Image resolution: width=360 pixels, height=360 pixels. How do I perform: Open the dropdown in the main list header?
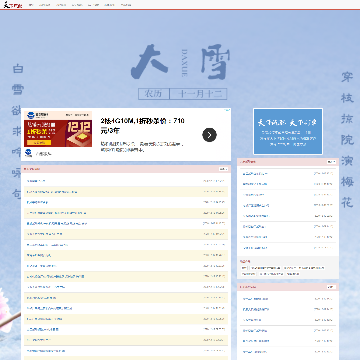pyautogui.click(x=223, y=169)
